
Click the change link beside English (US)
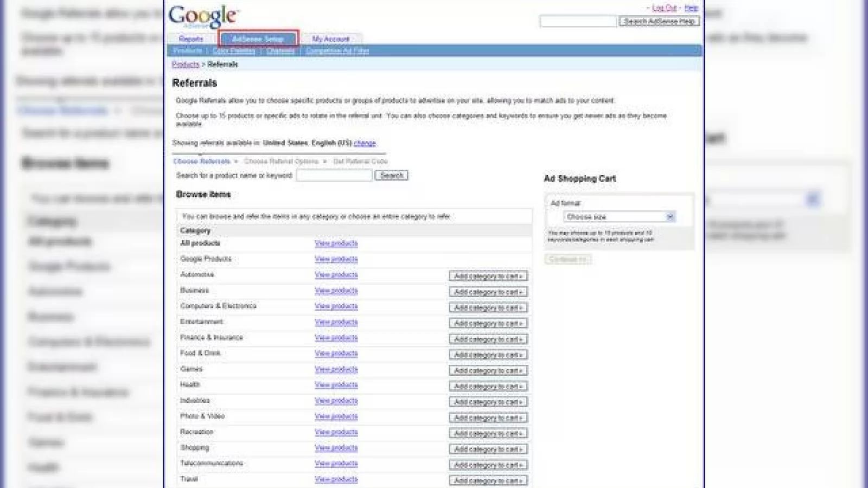(x=365, y=143)
